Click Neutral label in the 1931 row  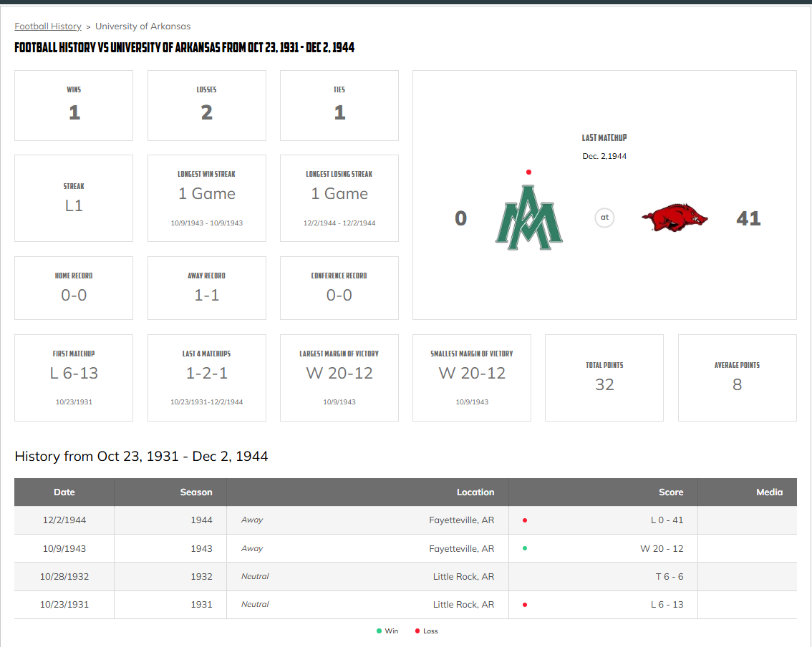[255, 605]
